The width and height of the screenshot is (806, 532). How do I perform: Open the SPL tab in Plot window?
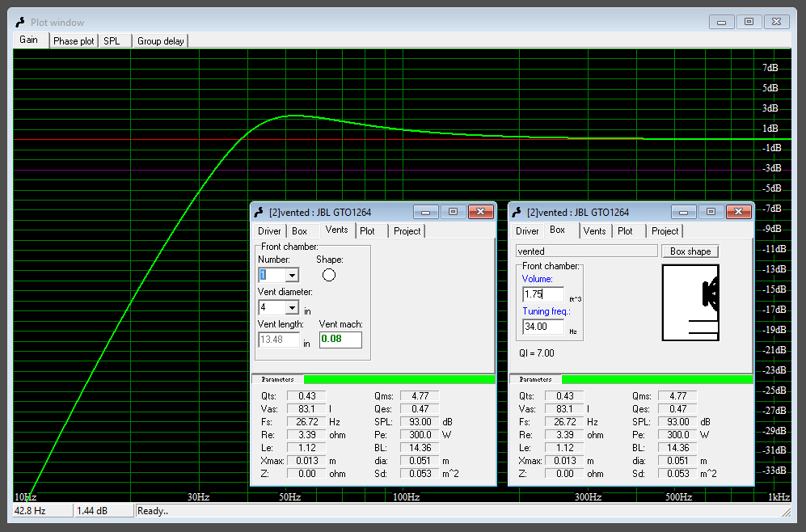point(113,41)
